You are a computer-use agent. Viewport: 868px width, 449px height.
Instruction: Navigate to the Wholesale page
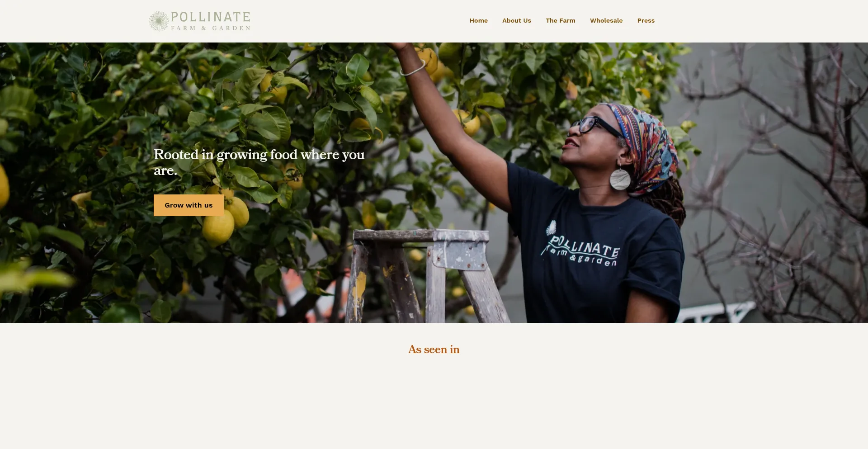(606, 20)
